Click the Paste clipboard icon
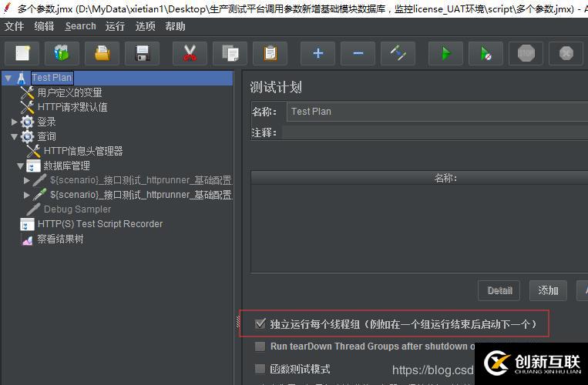 (270, 53)
